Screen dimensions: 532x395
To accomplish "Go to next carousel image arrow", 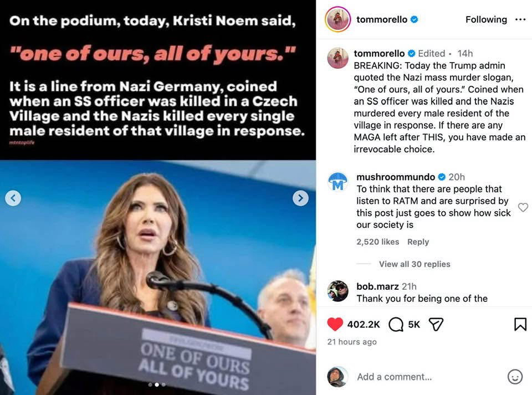I will tap(300, 198).
